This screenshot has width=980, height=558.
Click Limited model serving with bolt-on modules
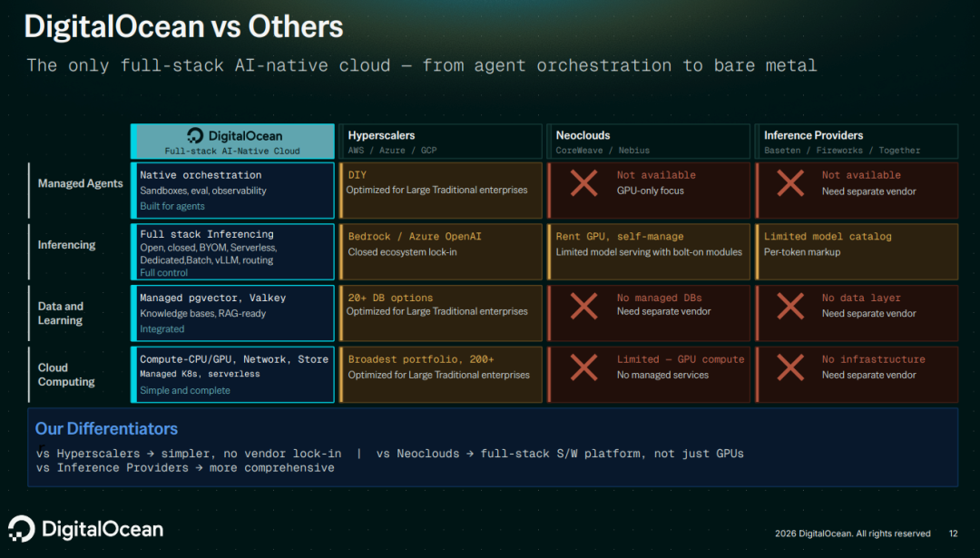point(649,252)
